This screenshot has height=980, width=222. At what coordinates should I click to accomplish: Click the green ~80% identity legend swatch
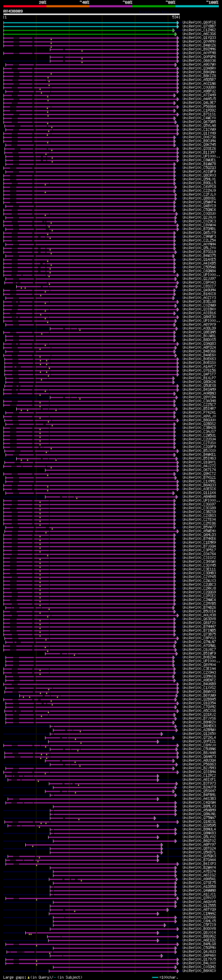pos(154,6)
